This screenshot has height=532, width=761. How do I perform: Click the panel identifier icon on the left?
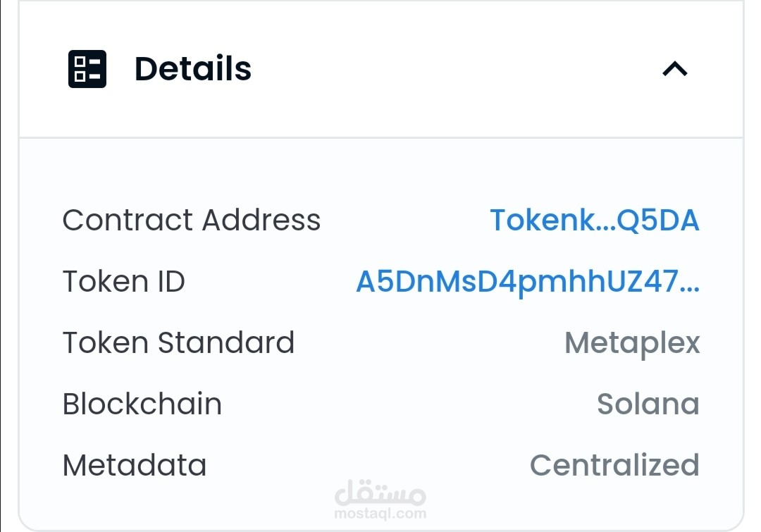[86, 69]
